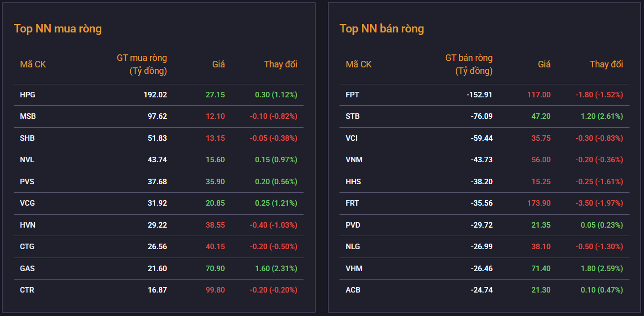This screenshot has height=316, width=644.
Task: Click the 'Top NN mua ròng' heading
Action: point(58,28)
